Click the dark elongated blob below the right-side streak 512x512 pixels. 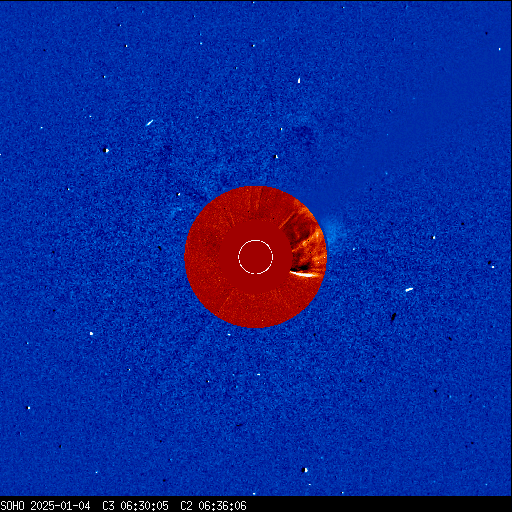coord(394,316)
